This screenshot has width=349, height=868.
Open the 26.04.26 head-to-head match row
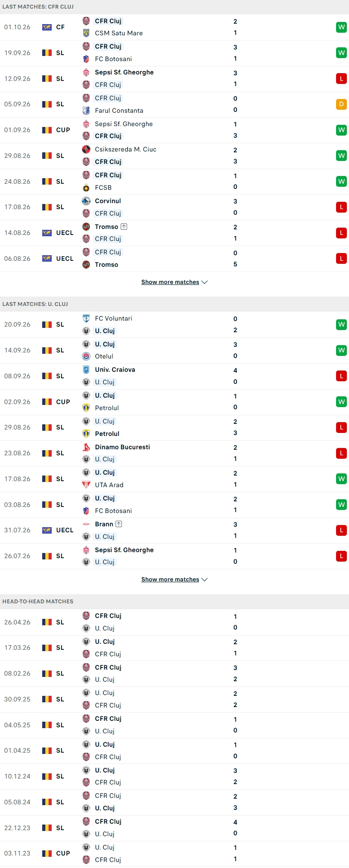(x=174, y=622)
